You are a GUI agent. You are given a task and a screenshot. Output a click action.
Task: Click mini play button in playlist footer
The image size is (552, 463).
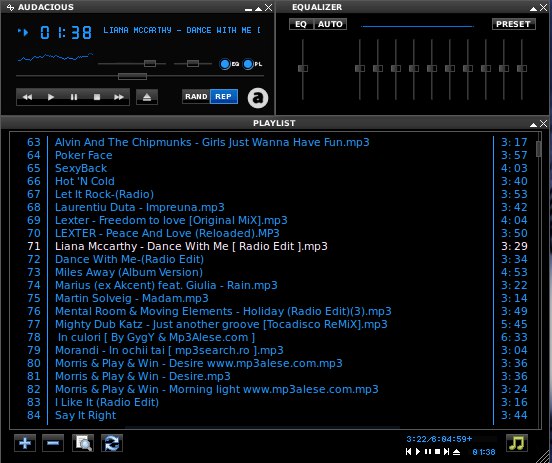point(418,452)
